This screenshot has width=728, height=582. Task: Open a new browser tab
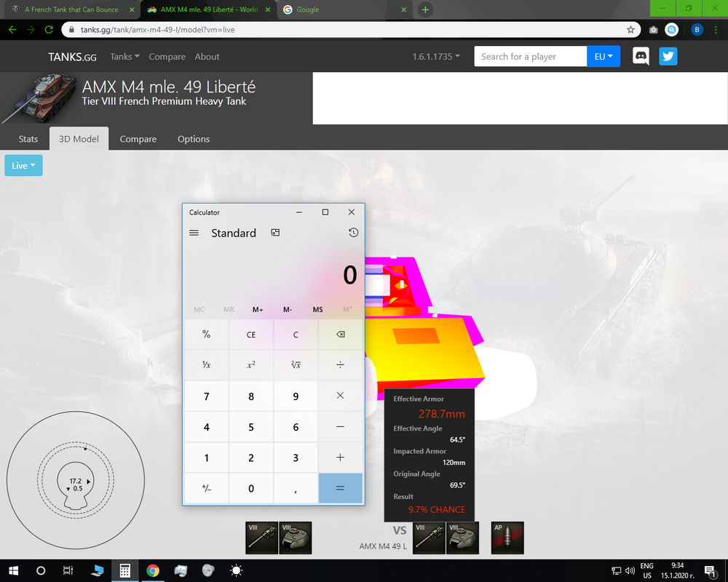coord(425,9)
